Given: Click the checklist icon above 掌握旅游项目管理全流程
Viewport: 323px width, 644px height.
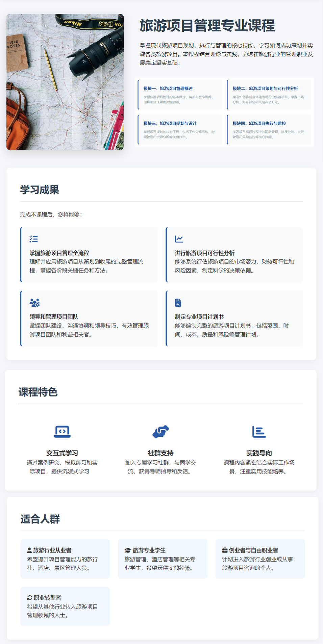Looking at the screenshot, I should 33,239.
